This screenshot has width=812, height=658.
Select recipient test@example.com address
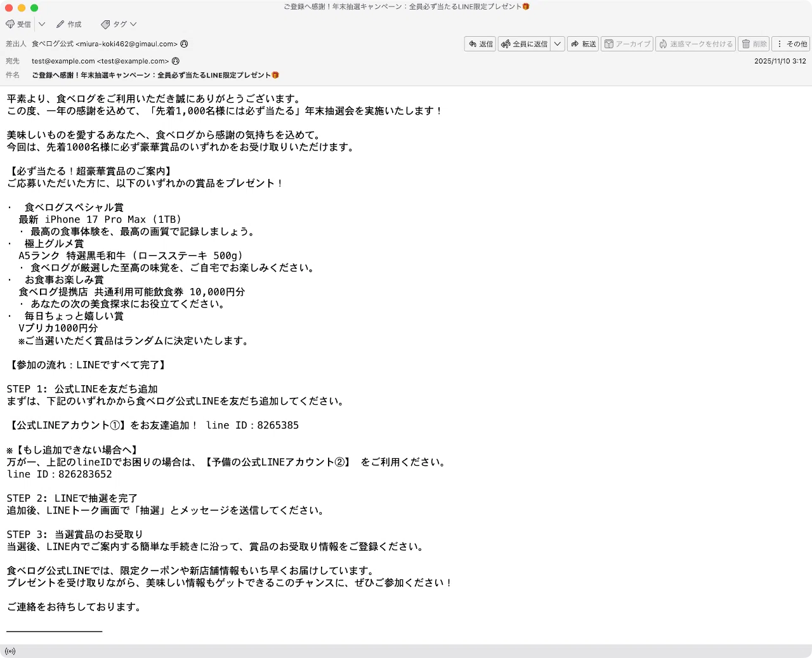pyautogui.click(x=100, y=61)
